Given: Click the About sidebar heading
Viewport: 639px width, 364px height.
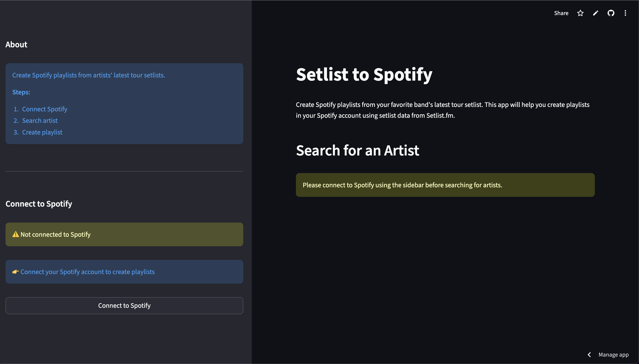Looking at the screenshot, I should pos(16,45).
